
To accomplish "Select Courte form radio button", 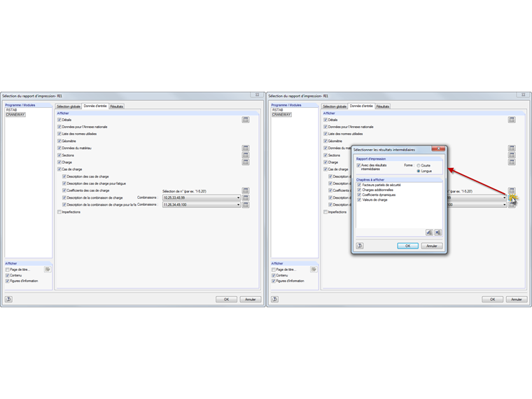I will 419,166.
